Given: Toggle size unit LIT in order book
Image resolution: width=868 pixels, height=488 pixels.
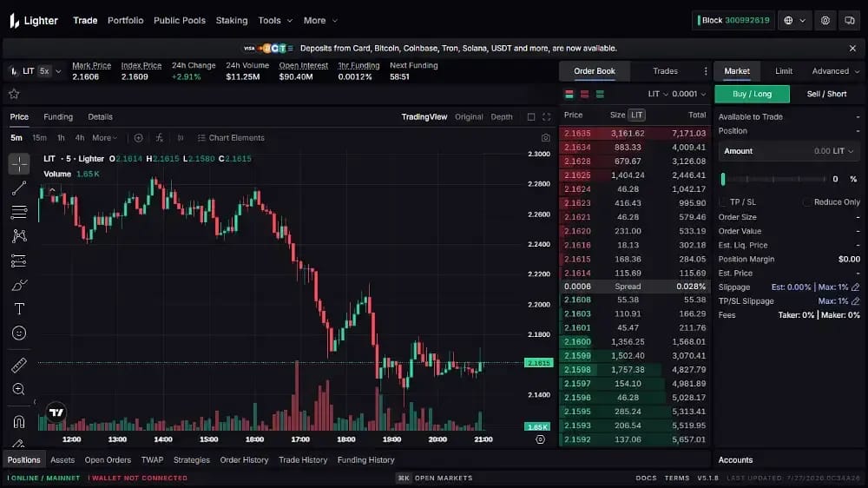Looking at the screenshot, I should coord(636,115).
